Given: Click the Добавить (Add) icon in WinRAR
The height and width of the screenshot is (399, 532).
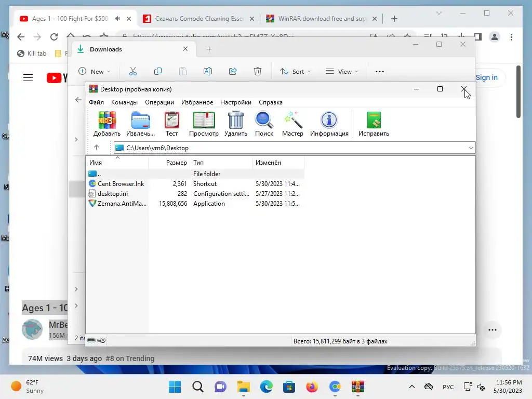Looking at the screenshot, I should pyautogui.click(x=107, y=124).
